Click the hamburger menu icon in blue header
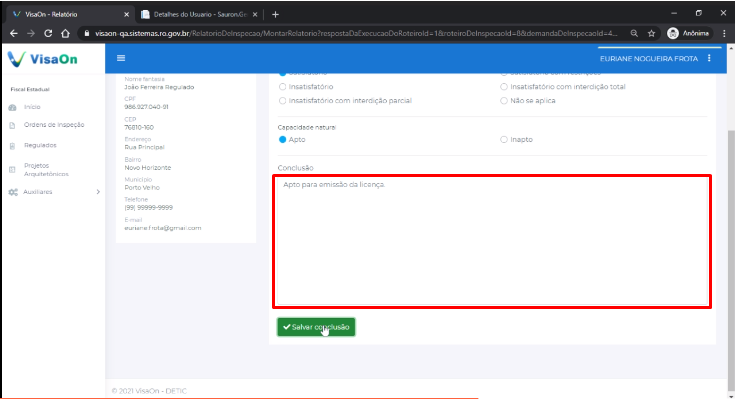735x399 pixels. coord(121,58)
